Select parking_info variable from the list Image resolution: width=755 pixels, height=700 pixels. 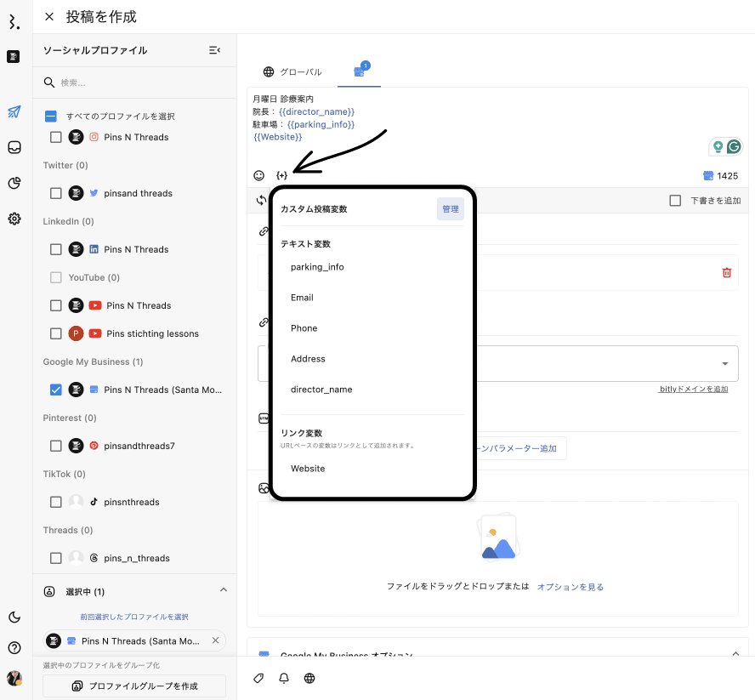point(317,267)
